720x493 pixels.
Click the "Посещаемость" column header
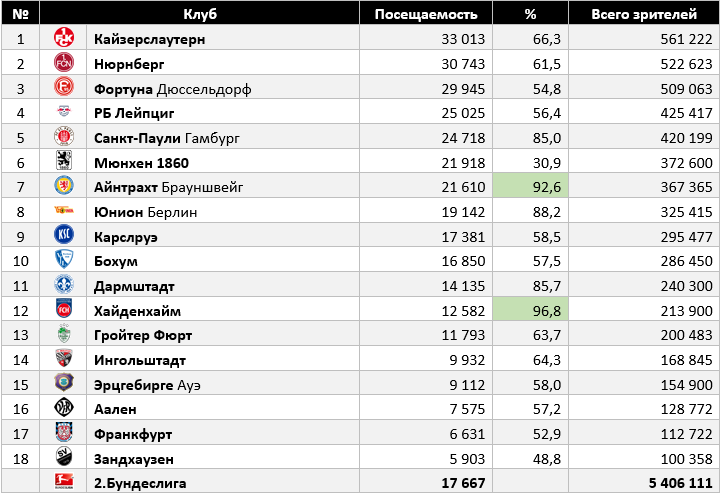pos(433,14)
